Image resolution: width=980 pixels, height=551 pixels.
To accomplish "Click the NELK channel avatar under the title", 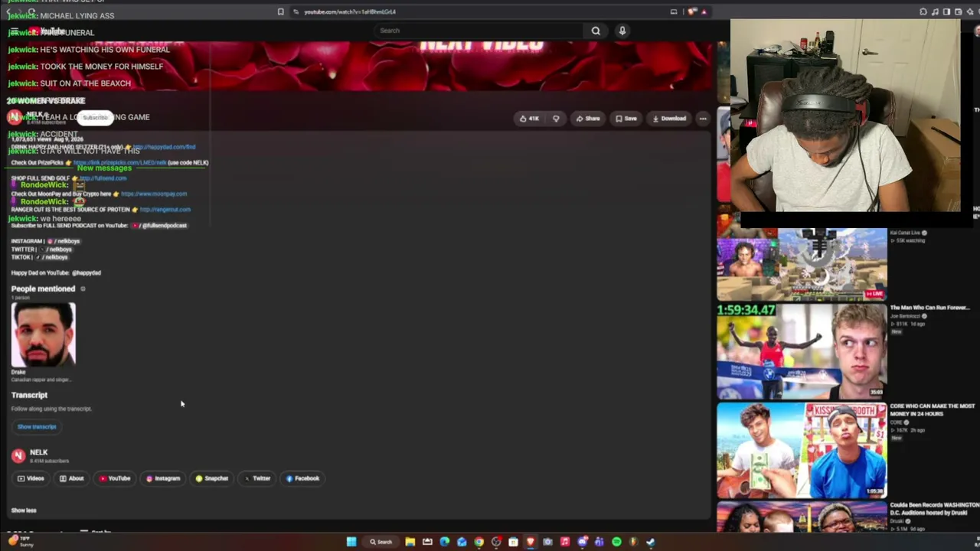I will (x=15, y=117).
